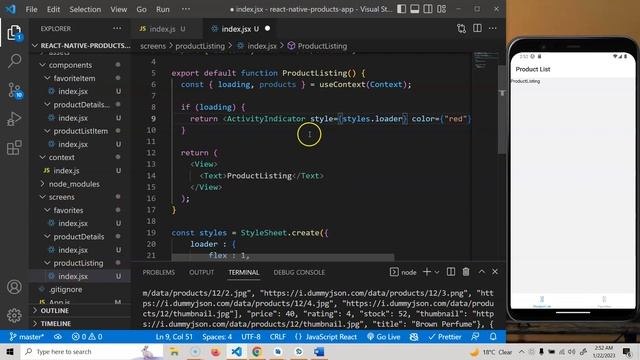Open Explorer views and more actions

117,29
